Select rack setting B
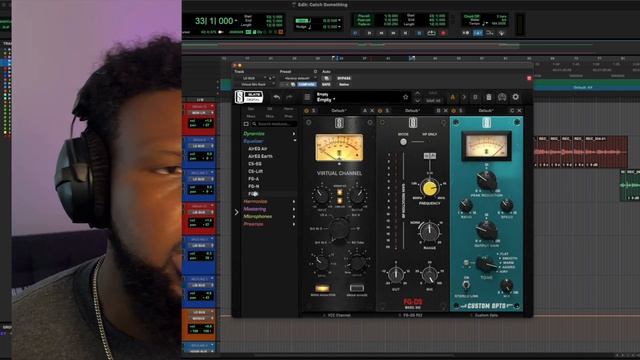The image size is (640, 360). [475, 97]
